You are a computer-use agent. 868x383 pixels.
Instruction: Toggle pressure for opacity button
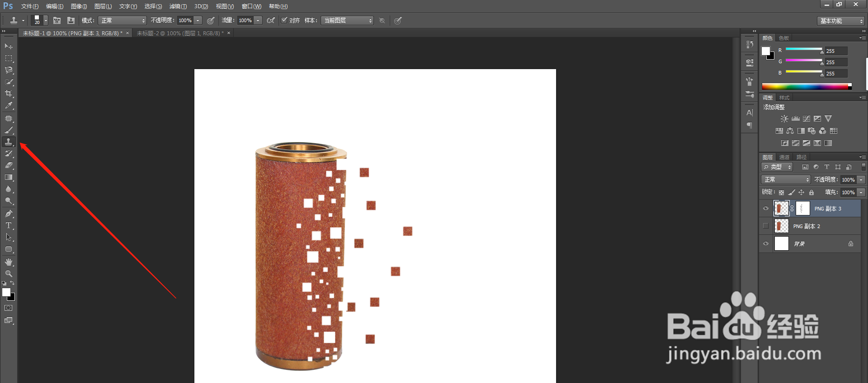click(211, 20)
